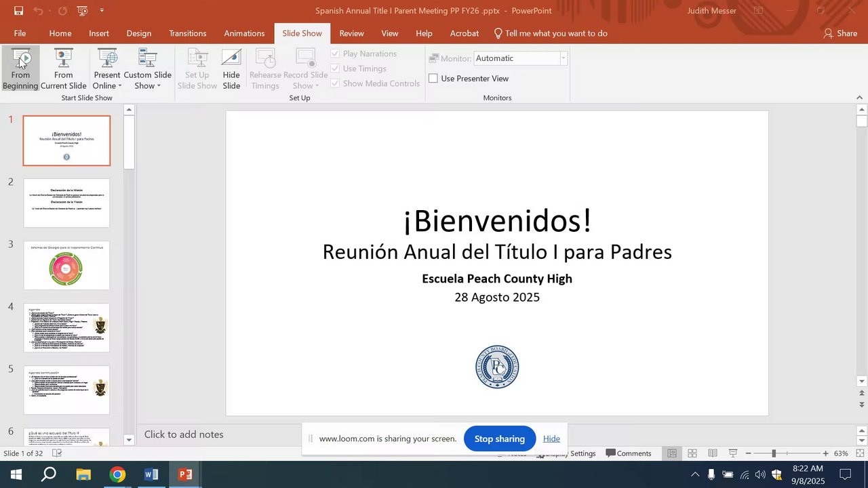This screenshot has height=488, width=868.
Task: Open Reading View from the status bar
Action: pos(713,453)
